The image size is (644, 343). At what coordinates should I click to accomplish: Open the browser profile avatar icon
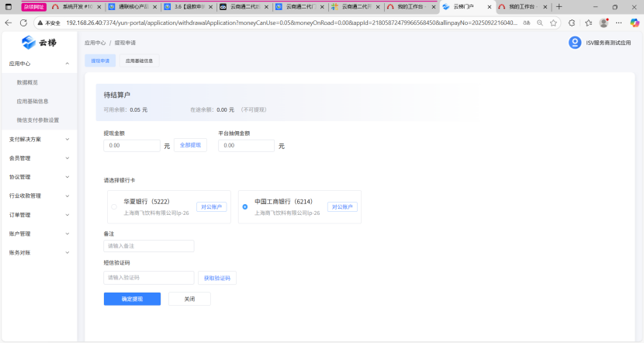604,23
